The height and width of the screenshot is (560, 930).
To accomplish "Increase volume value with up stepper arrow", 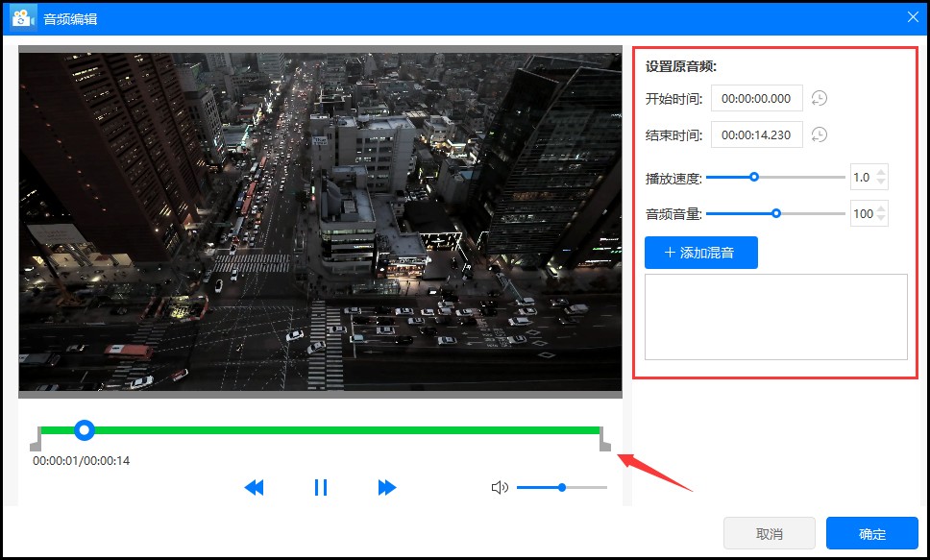I will [881, 209].
